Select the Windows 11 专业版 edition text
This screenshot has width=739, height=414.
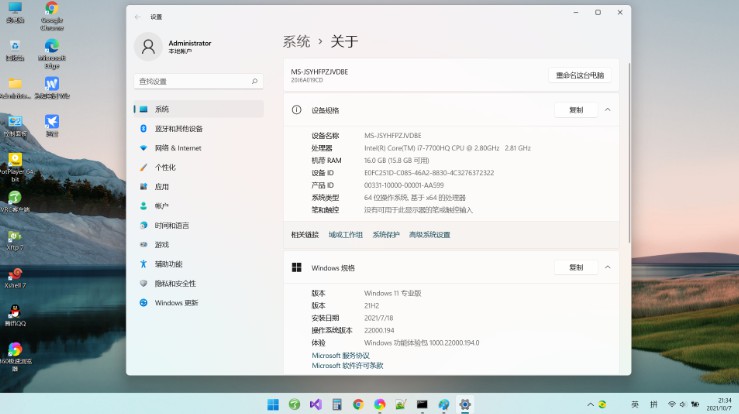pyautogui.click(x=393, y=293)
